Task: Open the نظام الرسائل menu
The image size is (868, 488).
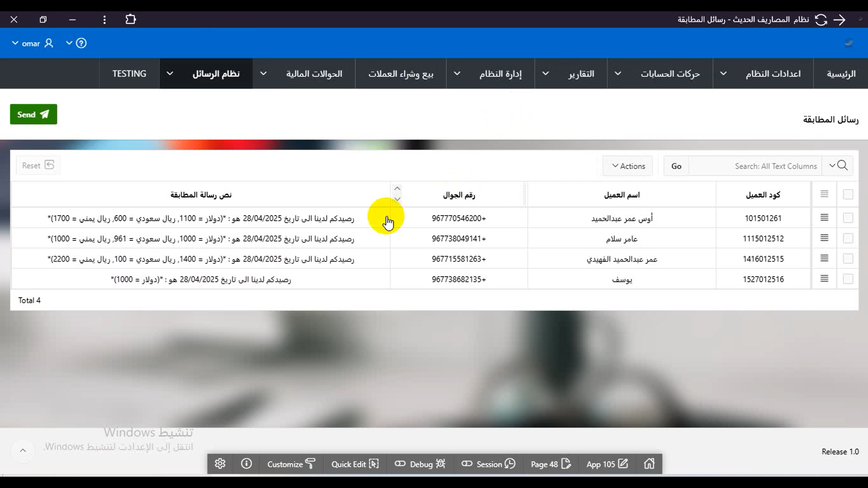Action: pyautogui.click(x=216, y=74)
